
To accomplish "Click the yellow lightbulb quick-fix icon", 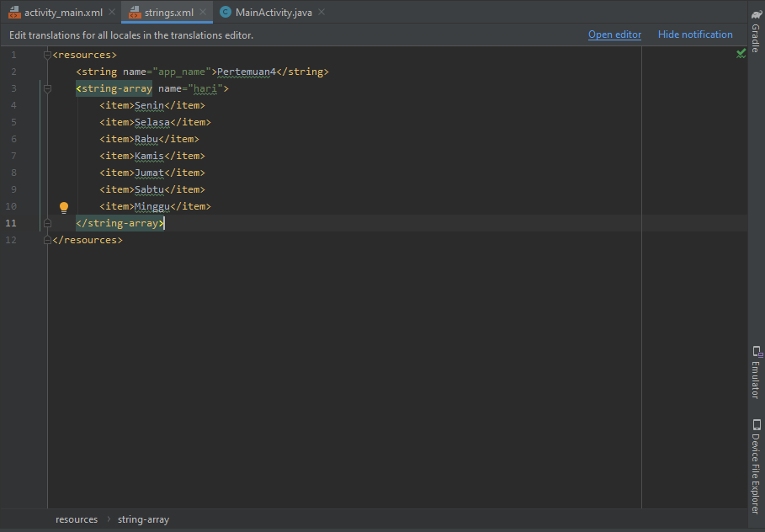I will (64, 207).
